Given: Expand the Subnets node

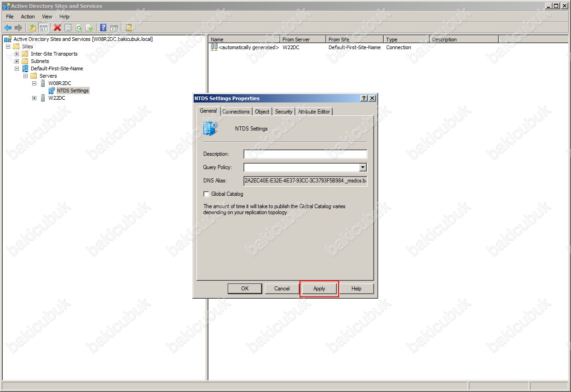Looking at the screenshot, I should tap(17, 61).
